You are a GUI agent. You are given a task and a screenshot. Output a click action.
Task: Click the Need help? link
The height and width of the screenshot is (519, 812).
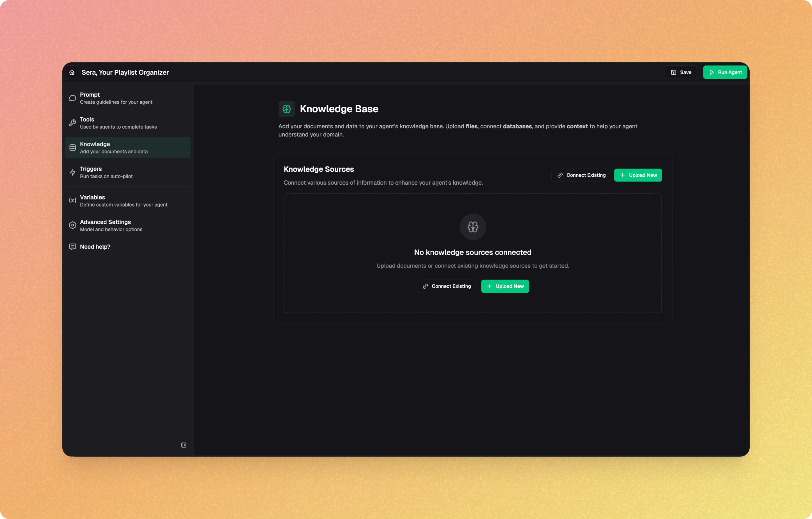pos(95,247)
